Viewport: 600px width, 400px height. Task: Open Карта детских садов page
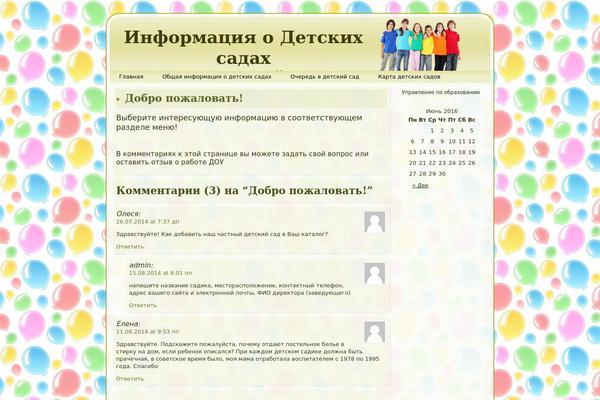(409, 77)
